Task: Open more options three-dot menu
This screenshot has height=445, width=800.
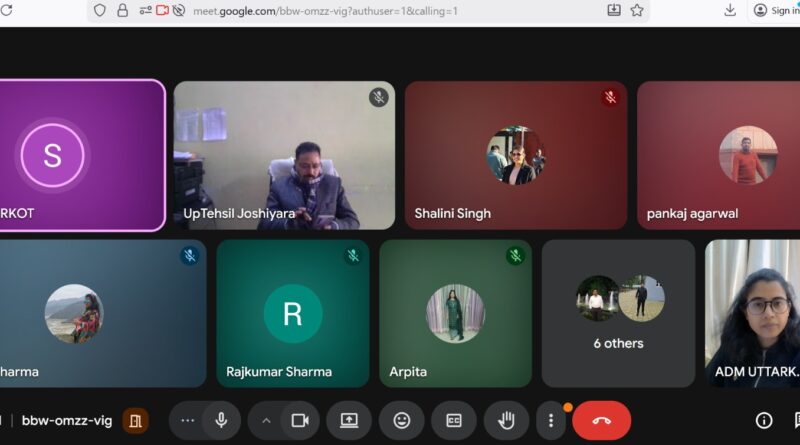Action: pos(550,421)
